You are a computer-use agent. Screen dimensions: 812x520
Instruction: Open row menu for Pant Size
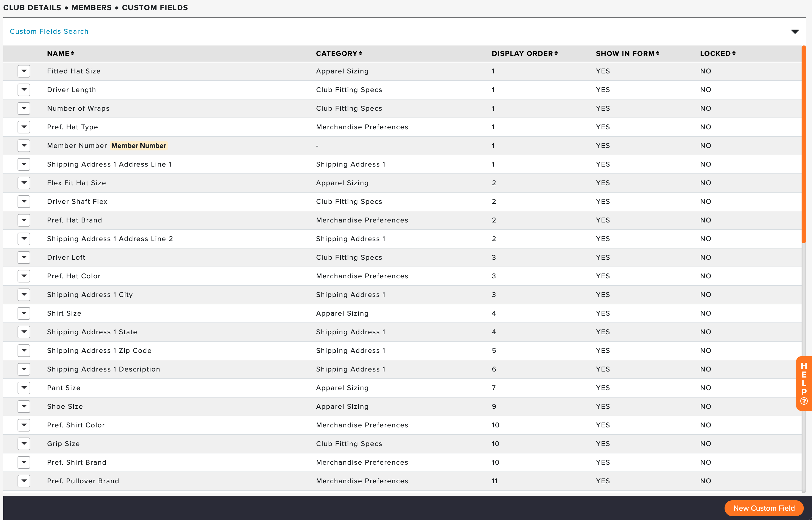24,388
